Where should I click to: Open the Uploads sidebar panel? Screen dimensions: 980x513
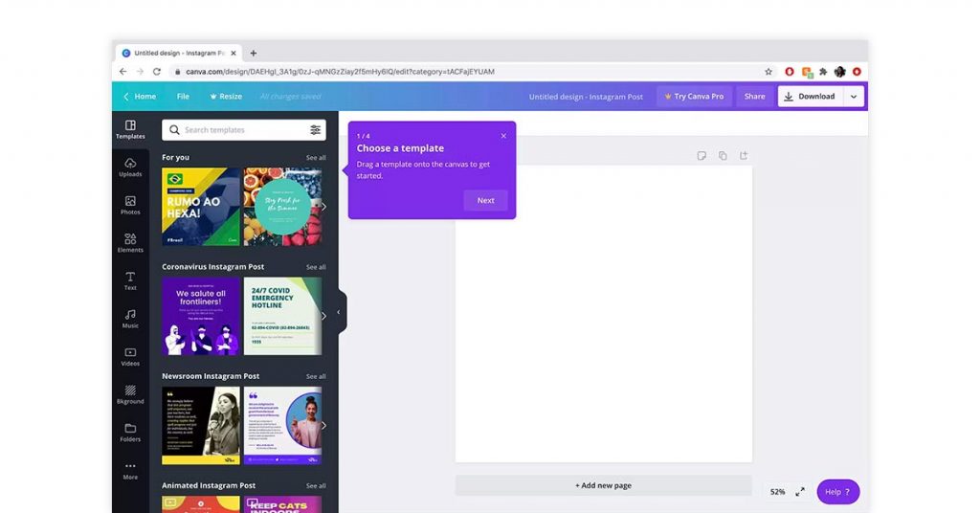pos(130,167)
